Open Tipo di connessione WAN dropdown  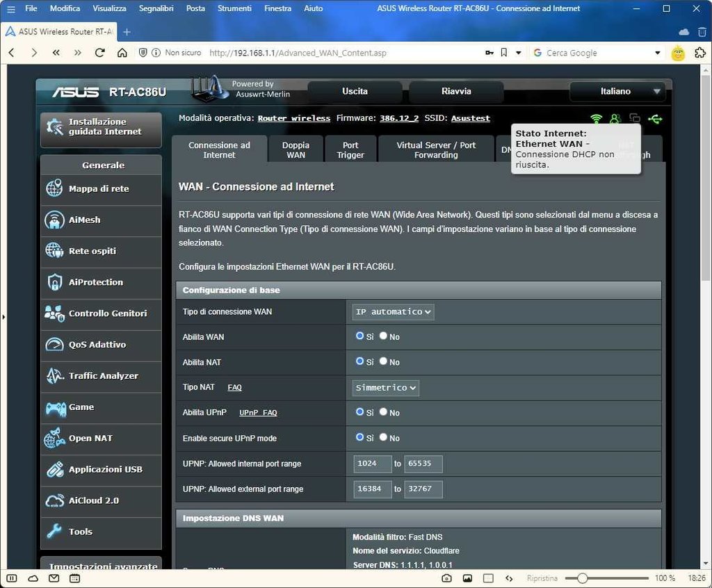394,312
